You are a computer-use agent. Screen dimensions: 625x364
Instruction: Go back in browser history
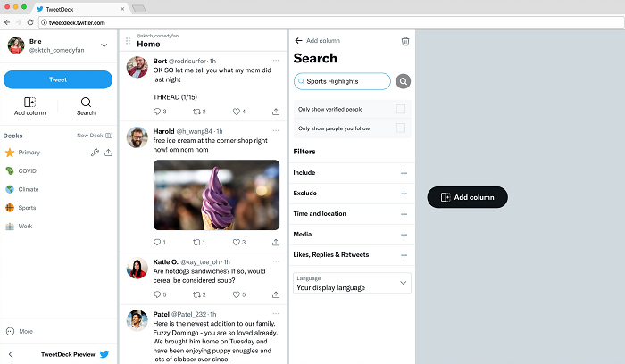pos(7,22)
